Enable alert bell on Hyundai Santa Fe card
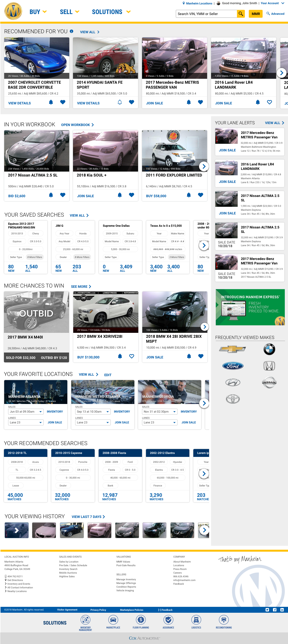The height and width of the screenshot is (644, 288). (x=120, y=102)
